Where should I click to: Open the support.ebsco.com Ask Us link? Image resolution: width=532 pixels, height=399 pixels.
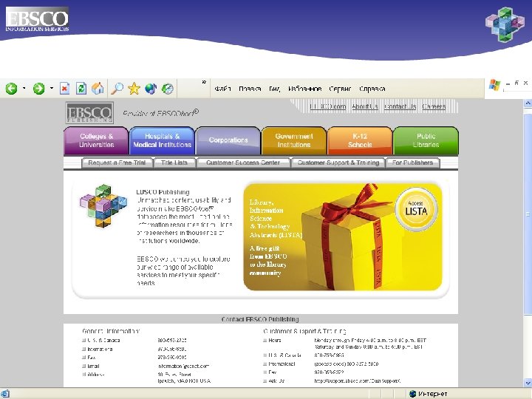coord(358,381)
